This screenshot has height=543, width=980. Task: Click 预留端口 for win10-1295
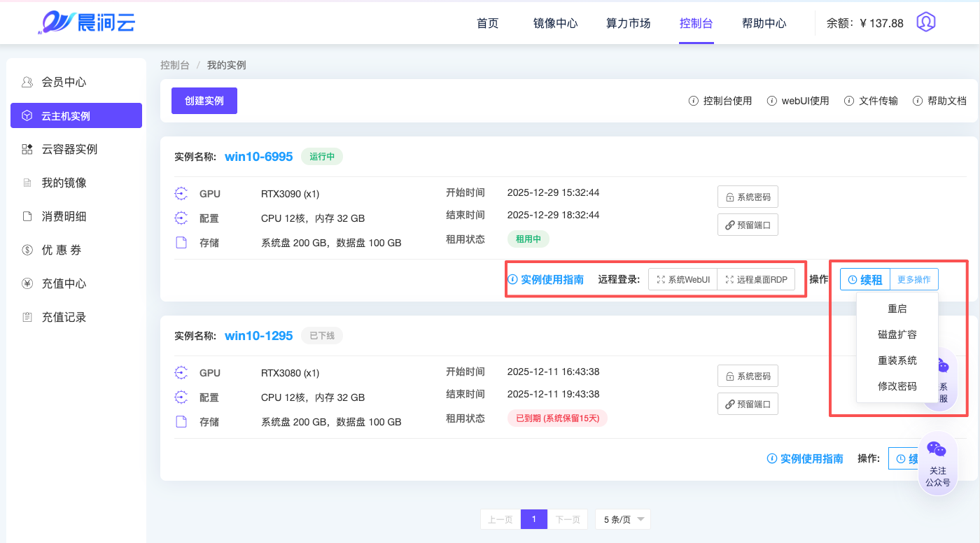748,404
